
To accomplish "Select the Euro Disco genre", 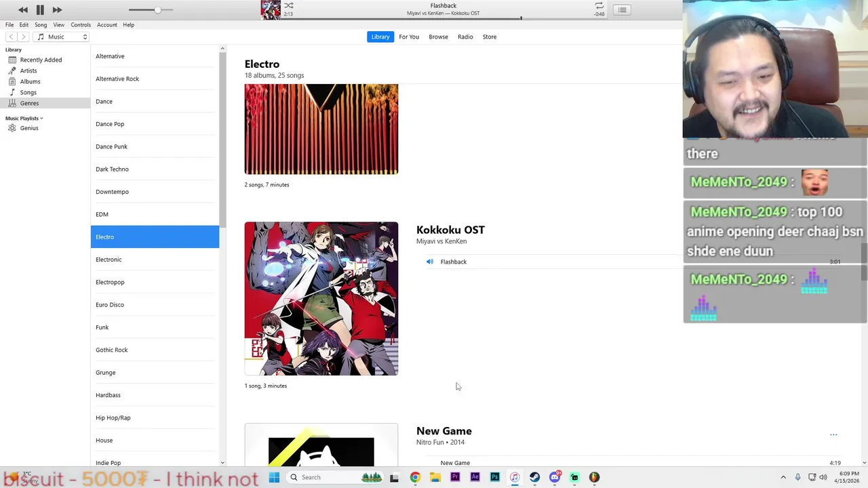I will coord(155,304).
